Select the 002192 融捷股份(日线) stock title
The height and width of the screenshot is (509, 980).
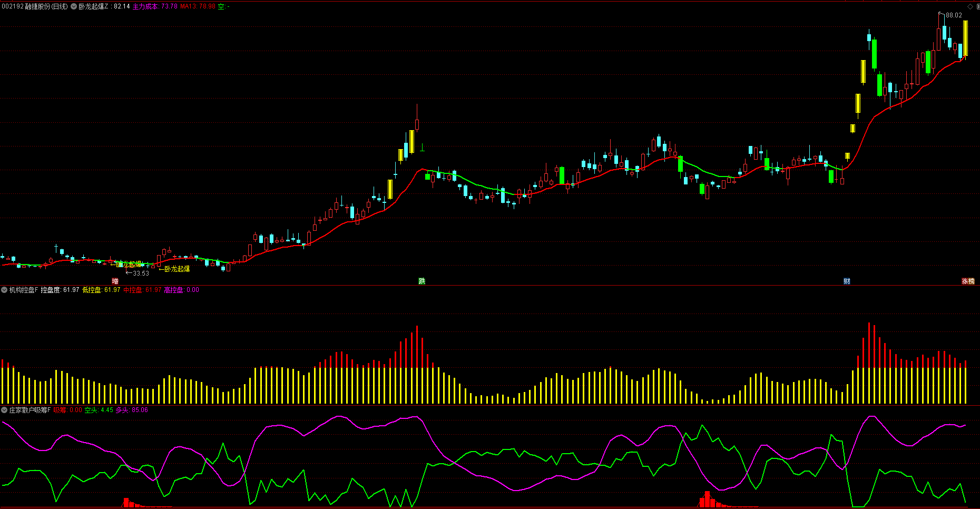tap(35, 7)
